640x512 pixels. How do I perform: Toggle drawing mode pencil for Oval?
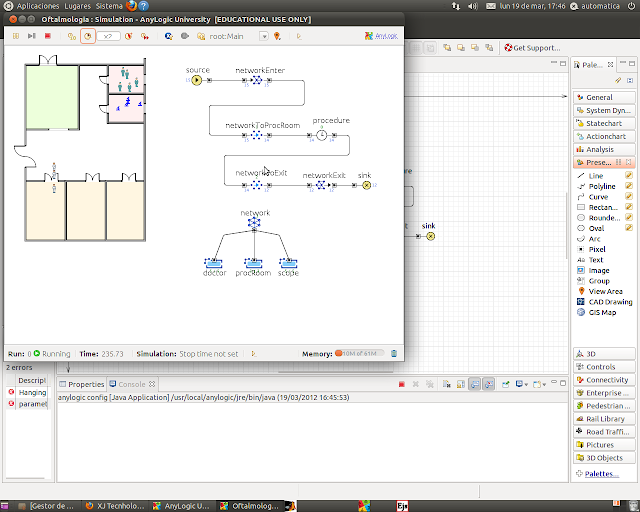[x=629, y=228]
